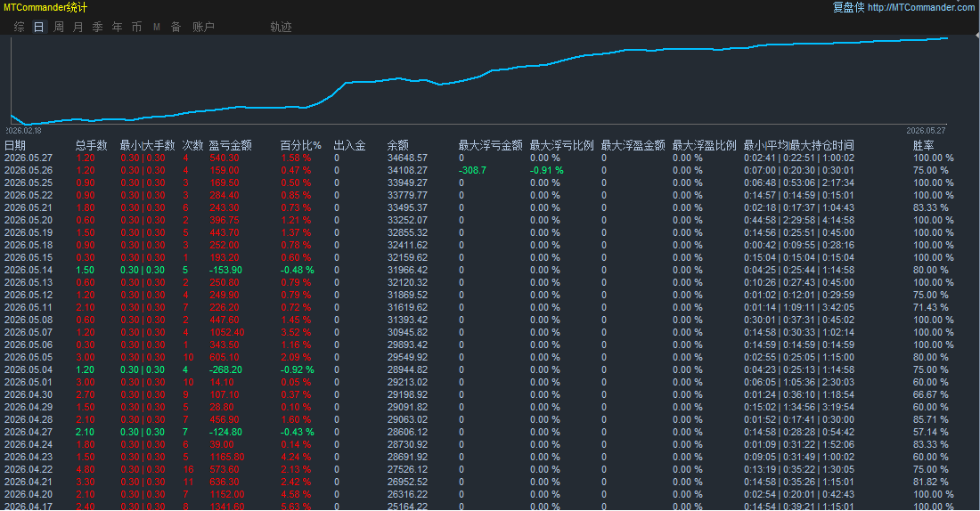Select the 2026.05.04 date row
The image size is (980, 511).
pyautogui.click(x=29, y=369)
